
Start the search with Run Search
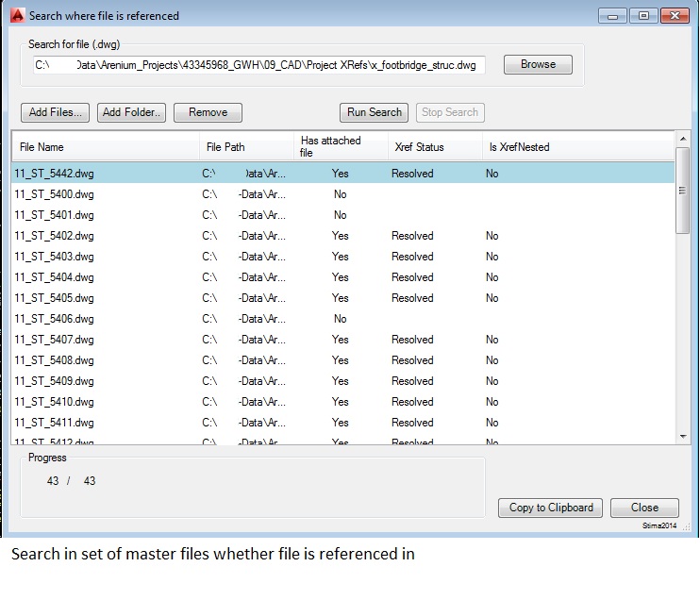(375, 112)
